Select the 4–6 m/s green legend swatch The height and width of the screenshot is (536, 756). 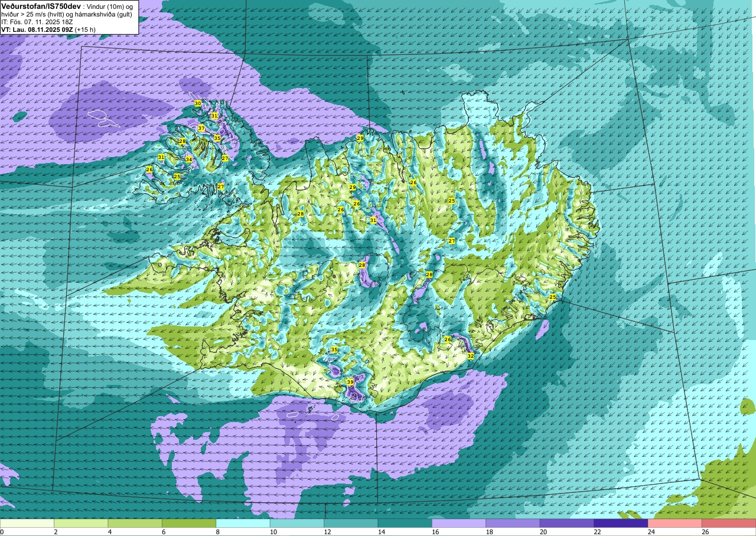pyautogui.click(x=135, y=523)
